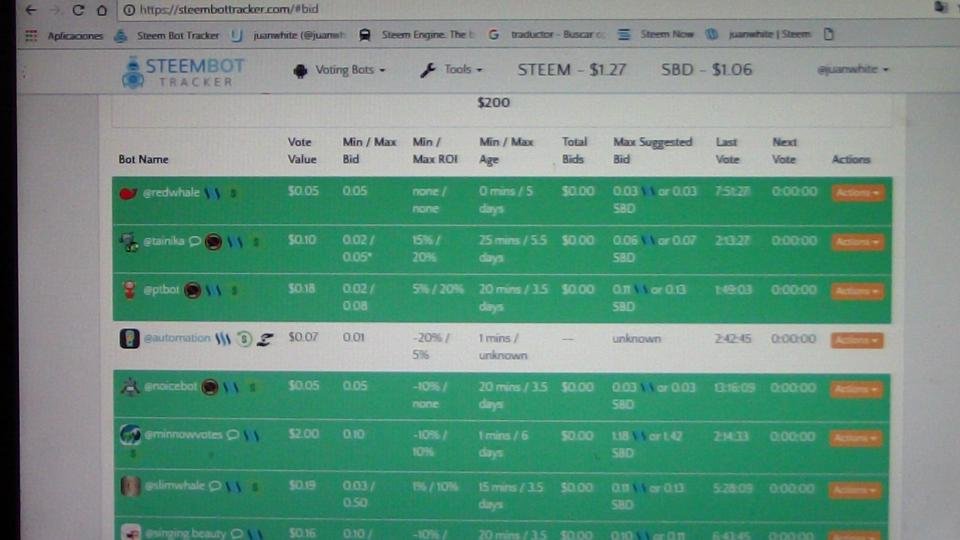The image size is (960, 540).
Task: Go to browser home icon
Action: coord(102,10)
